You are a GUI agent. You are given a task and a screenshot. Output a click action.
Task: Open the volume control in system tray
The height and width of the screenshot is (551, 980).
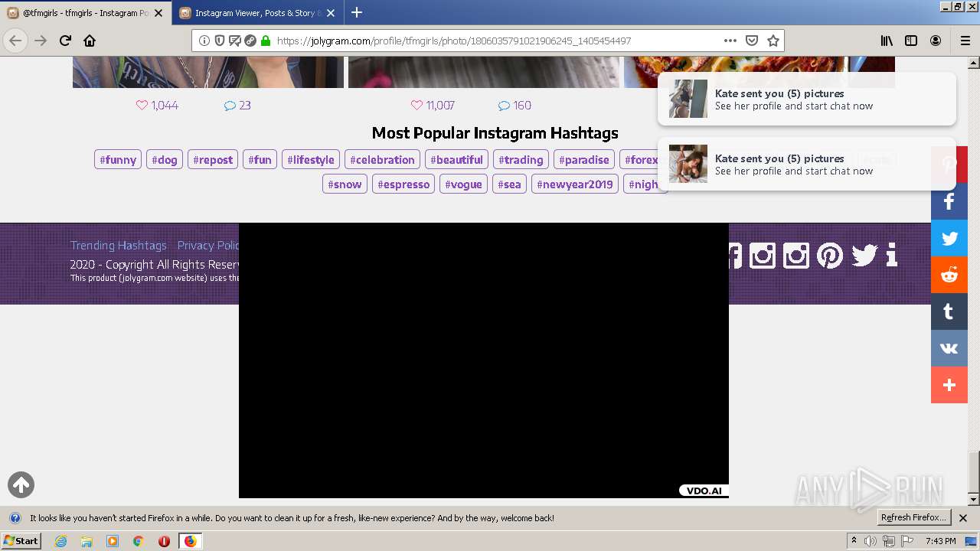[871, 541]
